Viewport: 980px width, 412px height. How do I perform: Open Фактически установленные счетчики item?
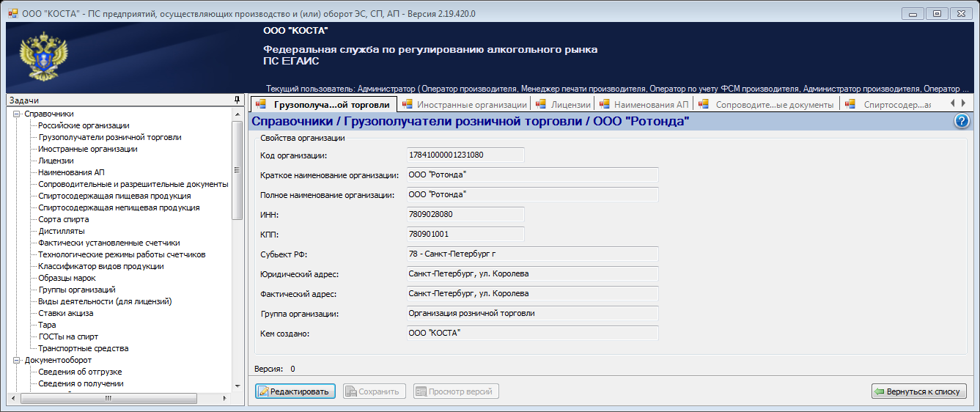click(x=109, y=243)
